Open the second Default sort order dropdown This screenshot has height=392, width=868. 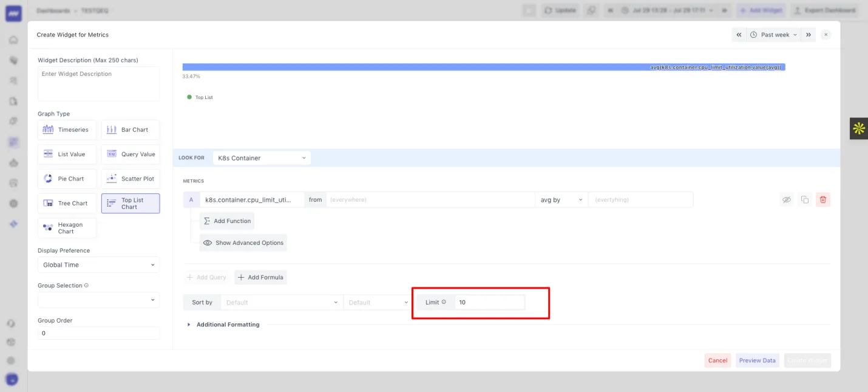(378, 302)
